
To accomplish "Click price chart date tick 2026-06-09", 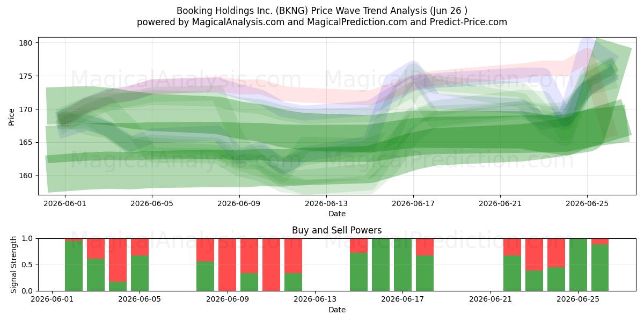I will pyautogui.click(x=239, y=204).
